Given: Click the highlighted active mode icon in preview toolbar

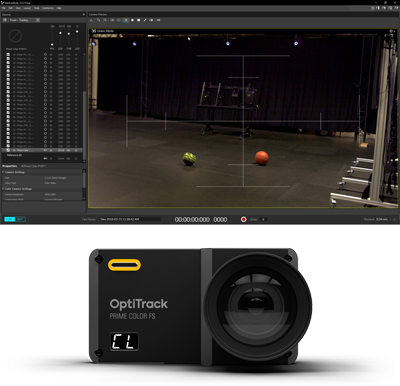Looking at the screenshot, I should coord(126,20).
